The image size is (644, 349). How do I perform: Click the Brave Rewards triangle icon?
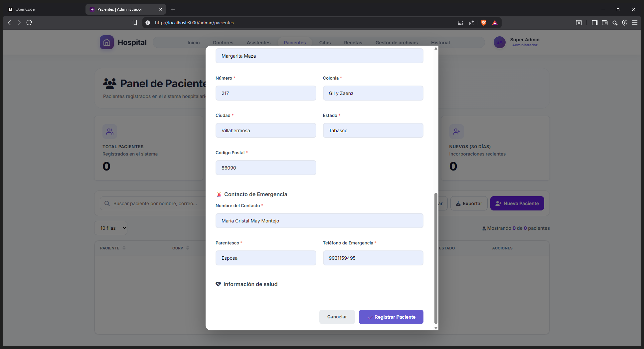click(495, 23)
